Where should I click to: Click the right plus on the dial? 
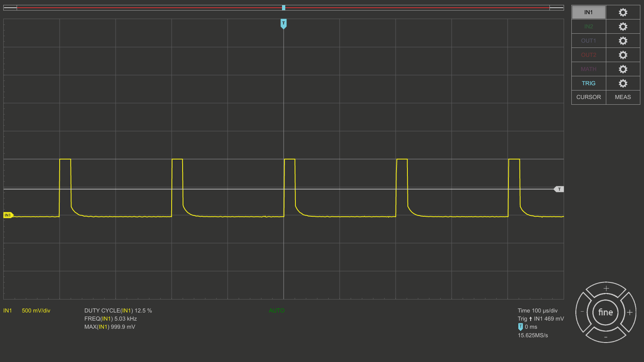pyautogui.click(x=630, y=312)
